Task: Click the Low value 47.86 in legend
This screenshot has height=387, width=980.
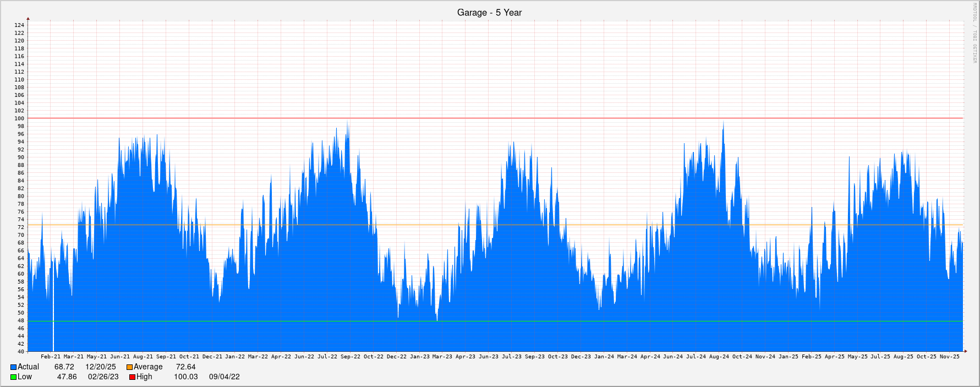Action: [67, 377]
